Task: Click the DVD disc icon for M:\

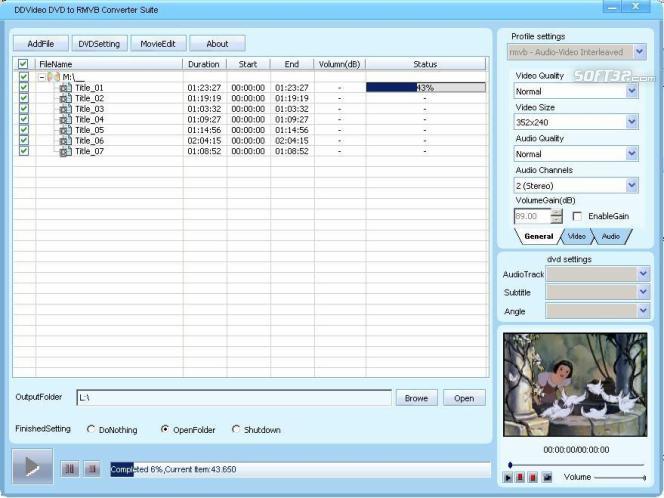Action: tap(54, 77)
